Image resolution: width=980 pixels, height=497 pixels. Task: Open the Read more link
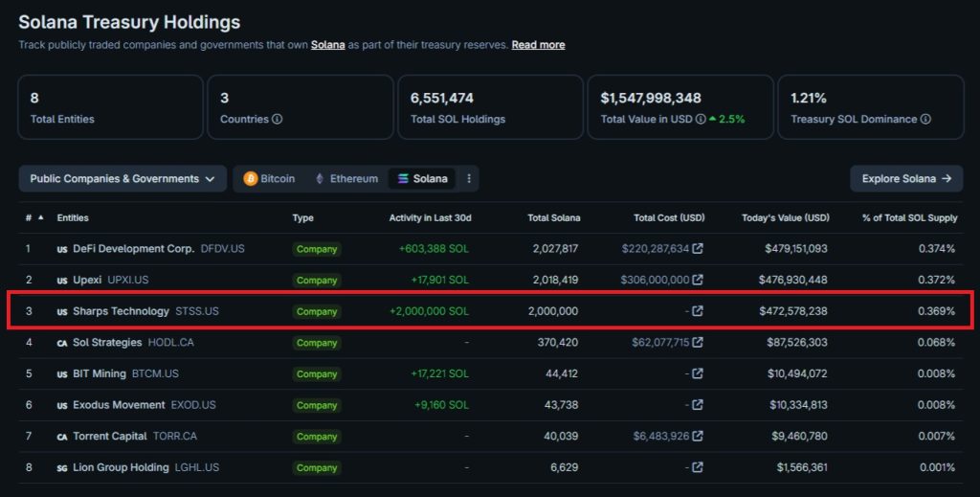tap(538, 45)
